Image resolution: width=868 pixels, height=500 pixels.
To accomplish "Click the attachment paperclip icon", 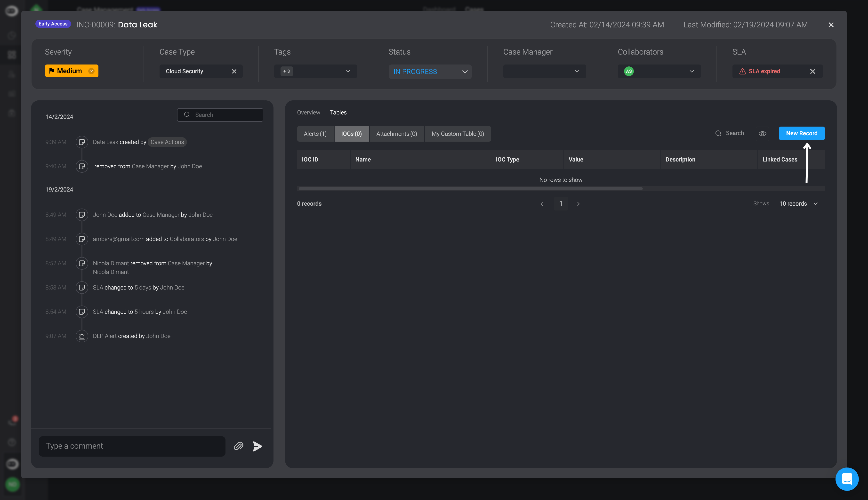I will [239, 446].
